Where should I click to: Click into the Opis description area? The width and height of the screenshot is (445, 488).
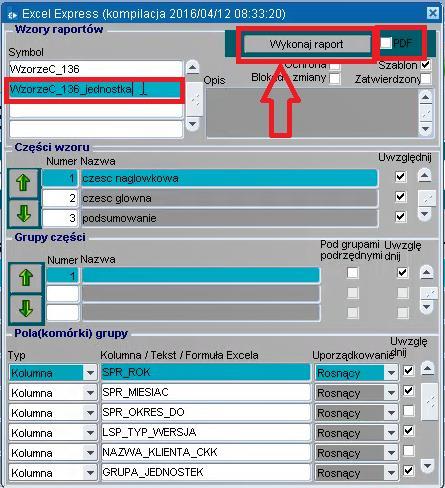tap(312, 113)
